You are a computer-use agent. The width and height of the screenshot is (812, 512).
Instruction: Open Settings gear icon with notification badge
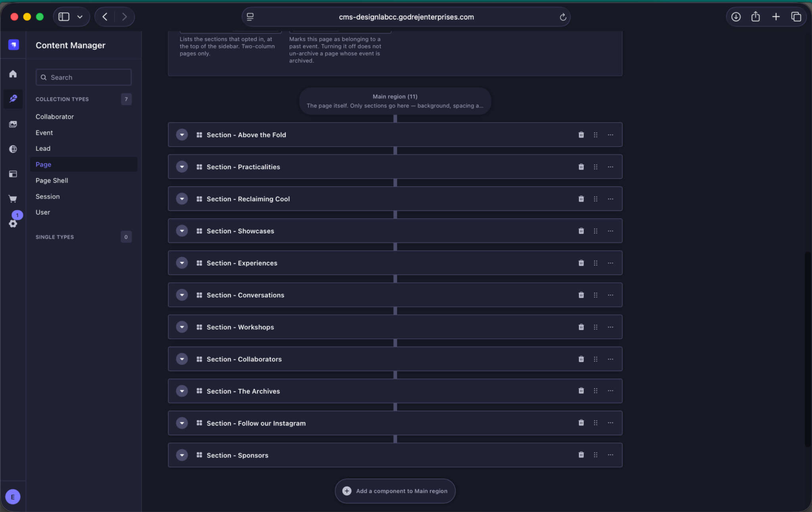pyautogui.click(x=13, y=223)
